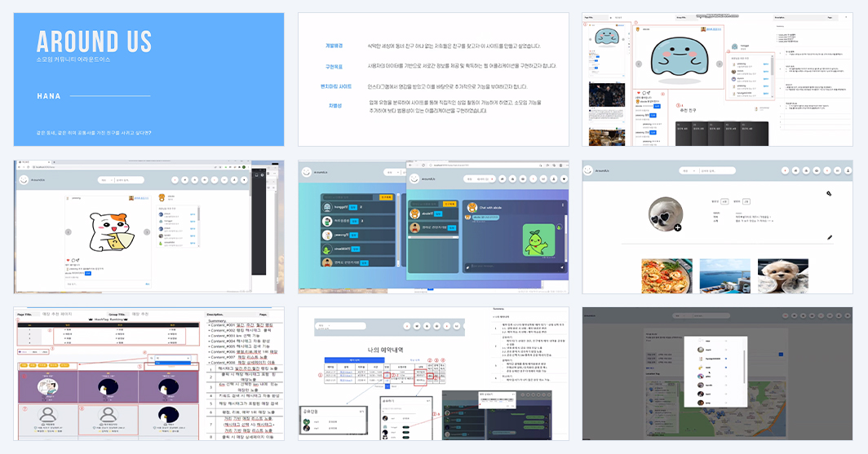Click the red heart icon under hamster post

pos(69,260)
